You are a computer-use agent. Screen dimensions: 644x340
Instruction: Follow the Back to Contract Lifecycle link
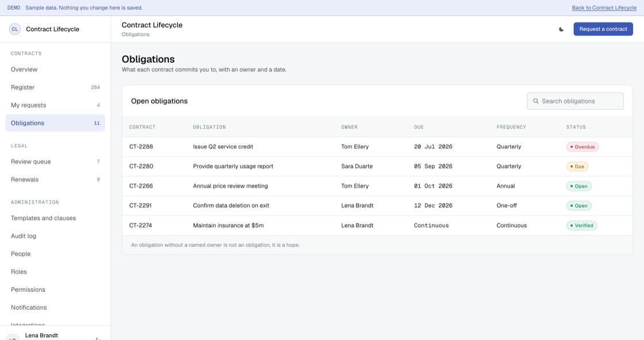[x=604, y=8]
